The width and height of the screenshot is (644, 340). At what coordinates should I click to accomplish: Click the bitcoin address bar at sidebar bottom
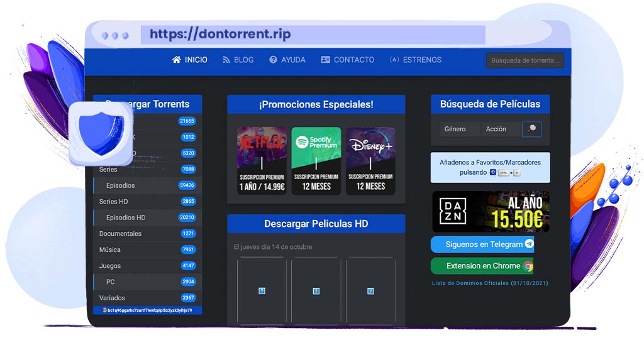147,310
